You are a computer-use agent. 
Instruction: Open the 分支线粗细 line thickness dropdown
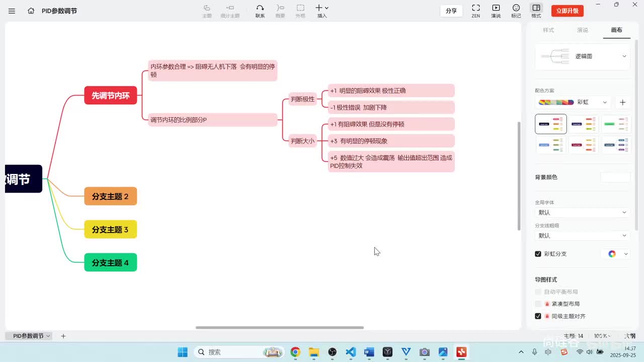[583, 235]
